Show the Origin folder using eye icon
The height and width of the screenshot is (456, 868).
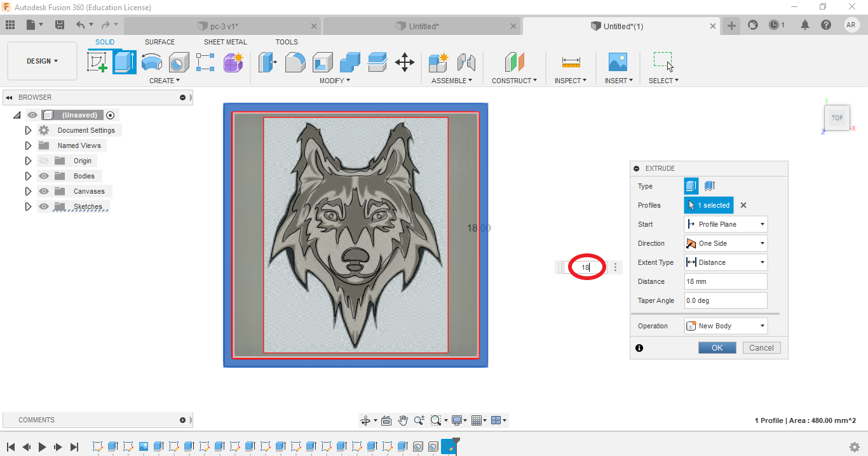click(44, 161)
